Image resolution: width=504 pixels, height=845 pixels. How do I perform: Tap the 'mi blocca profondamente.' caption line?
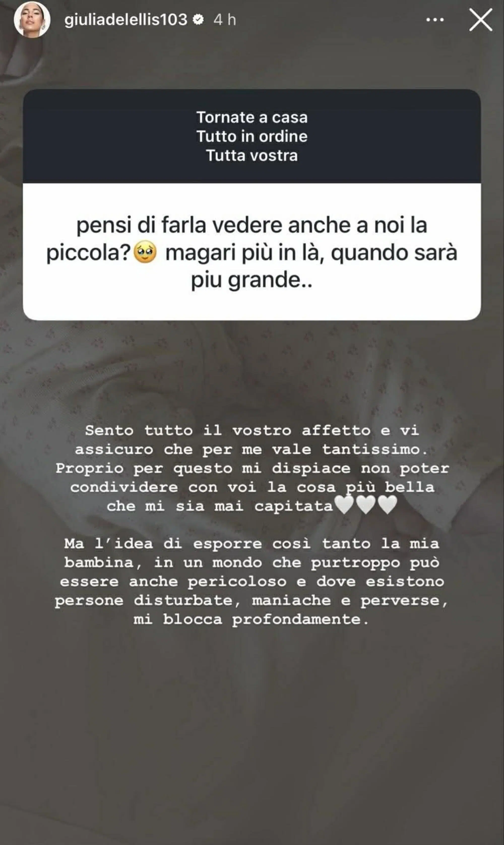tap(251, 619)
